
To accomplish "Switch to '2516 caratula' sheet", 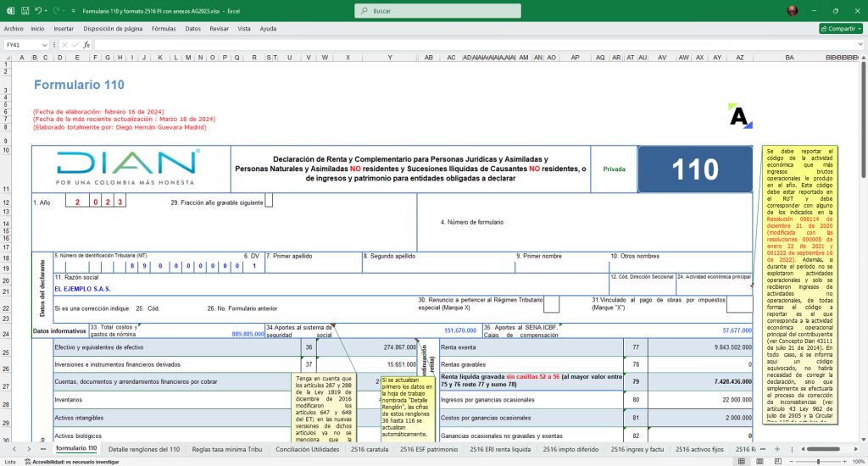I will coord(370,449).
